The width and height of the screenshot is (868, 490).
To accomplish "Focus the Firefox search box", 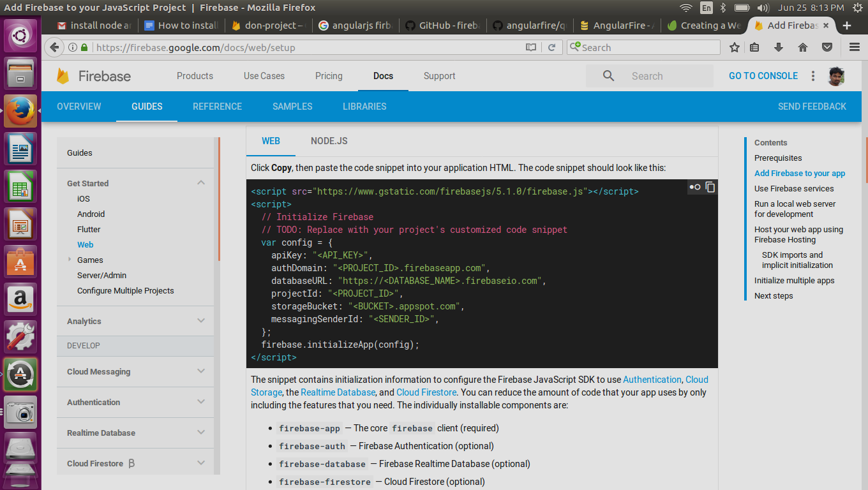I will point(643,47).
